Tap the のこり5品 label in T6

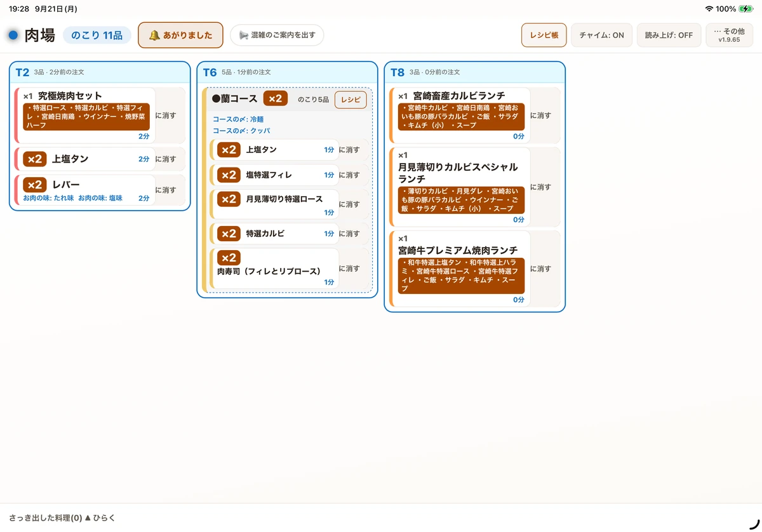[313, 100]
